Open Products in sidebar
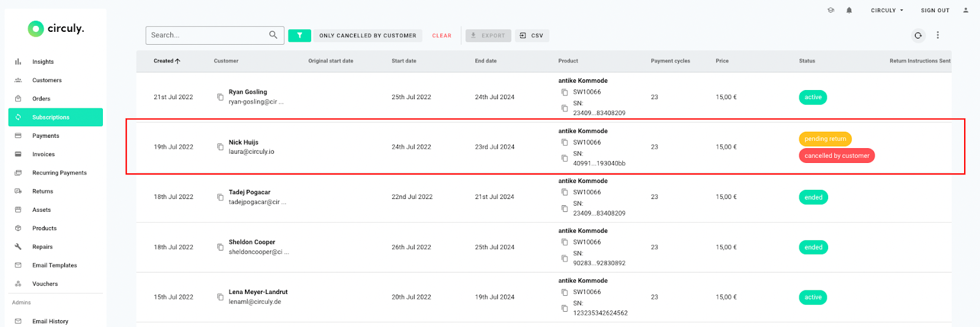Image resolution: width=980 pixels, height=327 pixels. tap(56, 228)
